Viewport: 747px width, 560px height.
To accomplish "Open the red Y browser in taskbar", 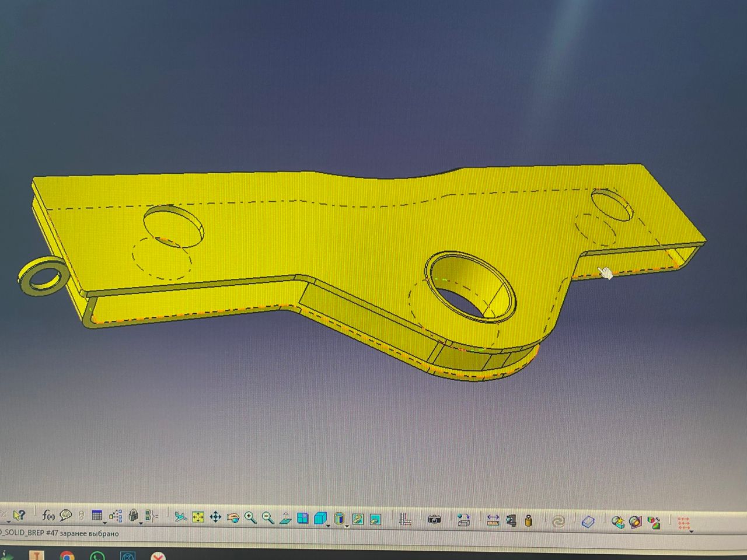I will point(158,555).
